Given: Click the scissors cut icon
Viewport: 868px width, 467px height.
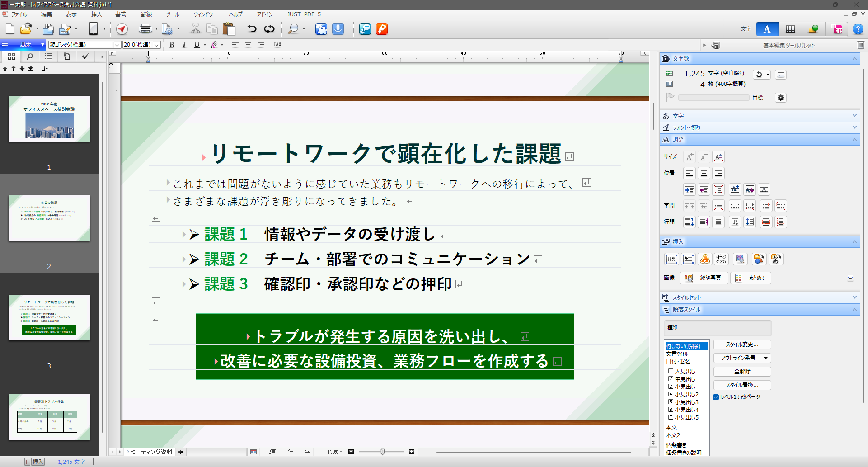Looking at the screenshot, I should coord(195,29).
